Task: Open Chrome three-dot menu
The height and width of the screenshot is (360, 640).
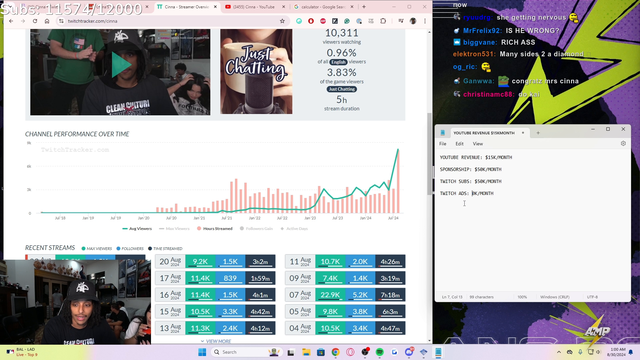Action: click(x=424, y=21)
